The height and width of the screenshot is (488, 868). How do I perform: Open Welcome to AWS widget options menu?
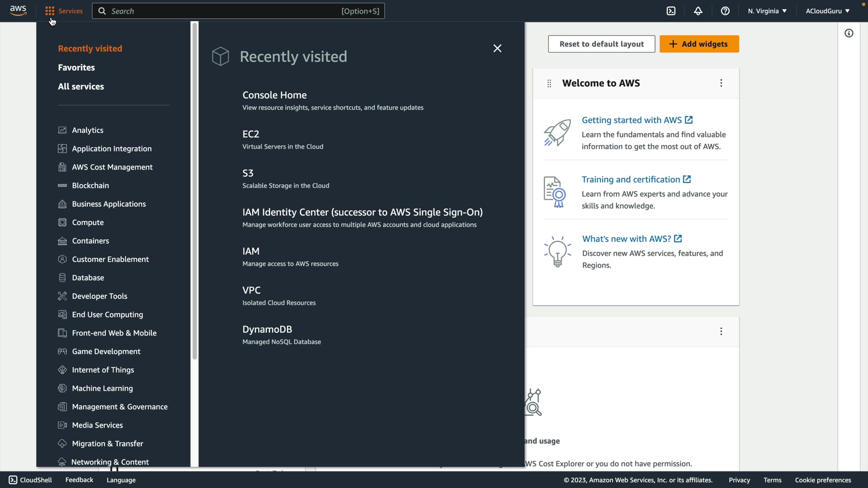pos(721,83)
